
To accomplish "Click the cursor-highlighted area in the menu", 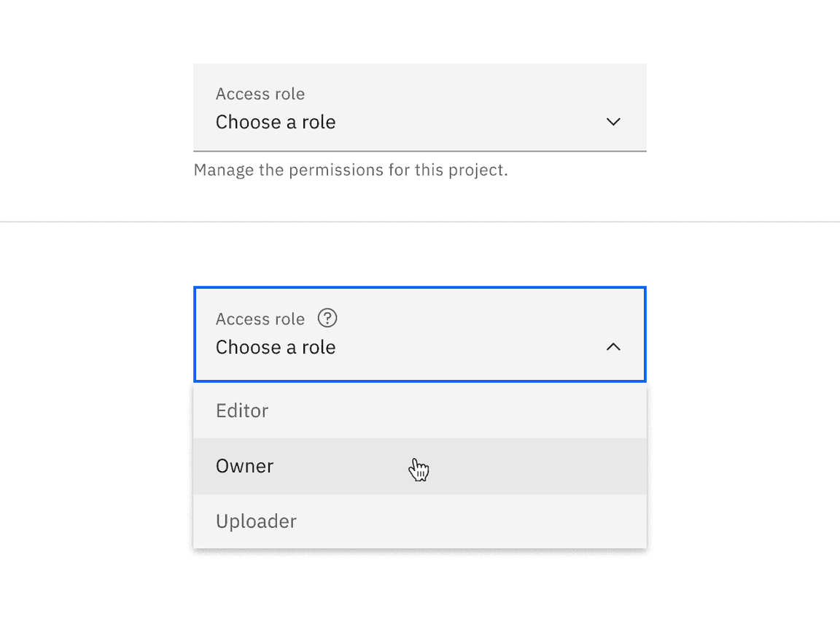I will pyautogui.click(x=419, y=467).
